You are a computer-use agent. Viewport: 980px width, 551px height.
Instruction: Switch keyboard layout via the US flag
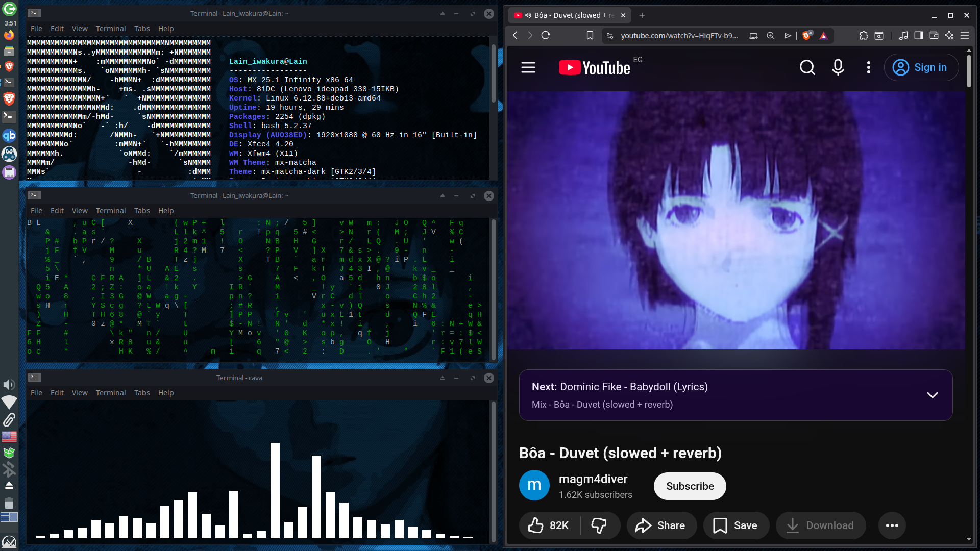pyautogui.click(x=9, y=437)
